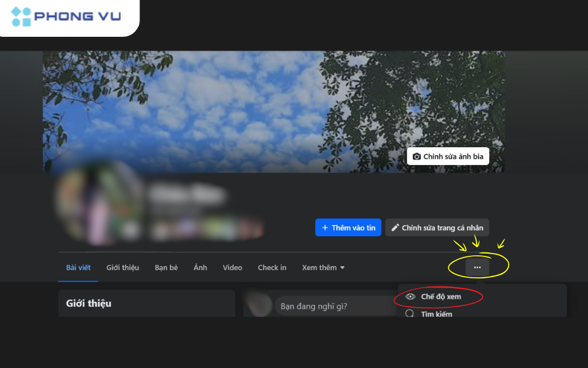Click the small avatar beside the post composer
Viewport: 588px width, 368px height.
[257, 304]
